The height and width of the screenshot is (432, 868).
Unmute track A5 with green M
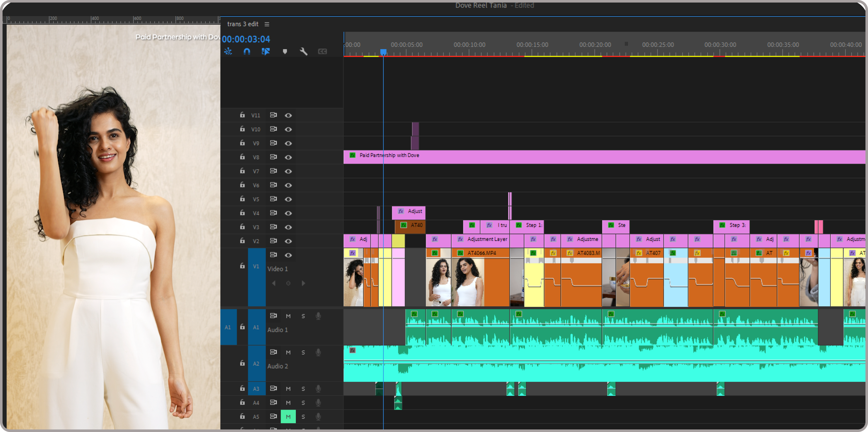[288, 416]
